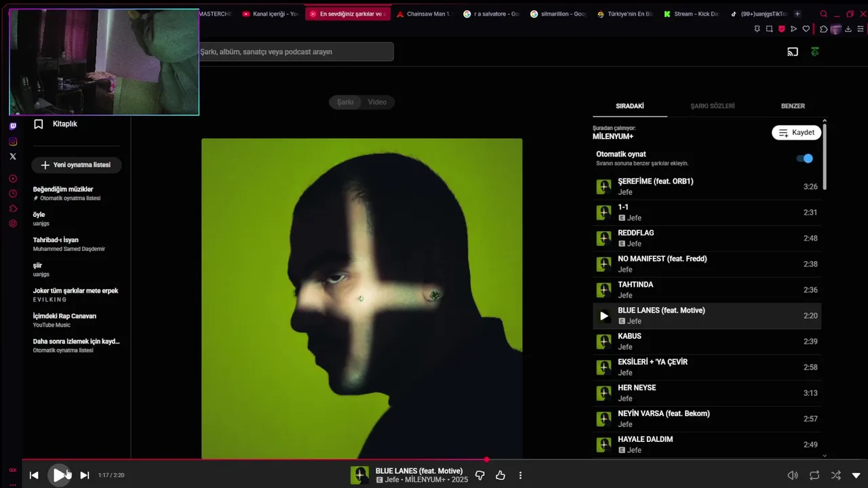Viewport: 868px width, 488px height.
Task: Dislike the song BLUE LANES
Action: coord(479,475)
